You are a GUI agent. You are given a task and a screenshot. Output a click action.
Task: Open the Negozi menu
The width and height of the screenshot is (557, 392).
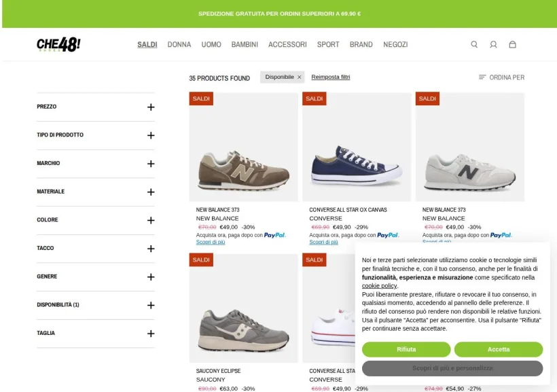(x=395, y=45)
